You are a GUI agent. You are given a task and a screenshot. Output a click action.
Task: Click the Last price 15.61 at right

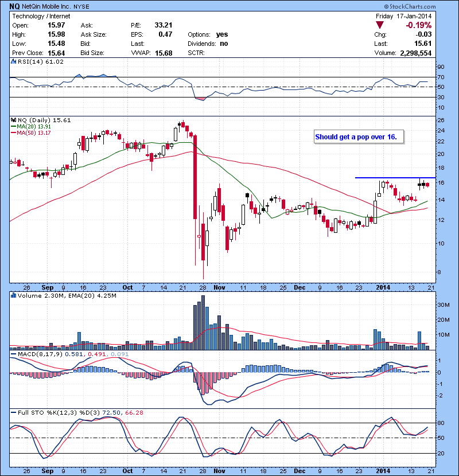pyautogui.click(x=423, y=44)
